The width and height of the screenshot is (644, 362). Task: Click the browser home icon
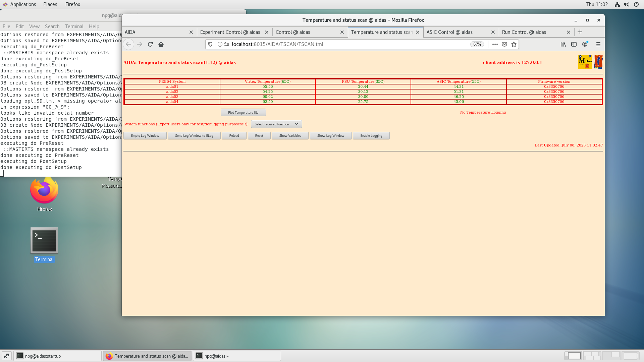(161, 44)
